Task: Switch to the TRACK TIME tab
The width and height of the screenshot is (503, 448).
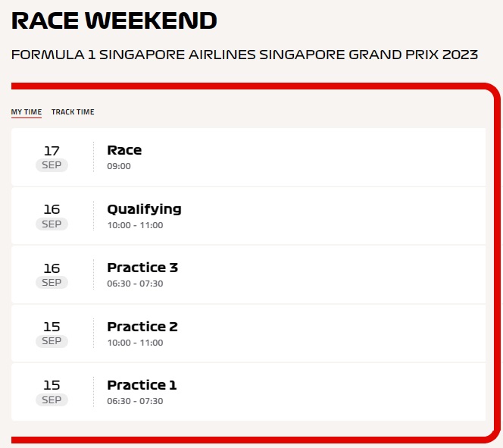Action: [x=73, y=112]
